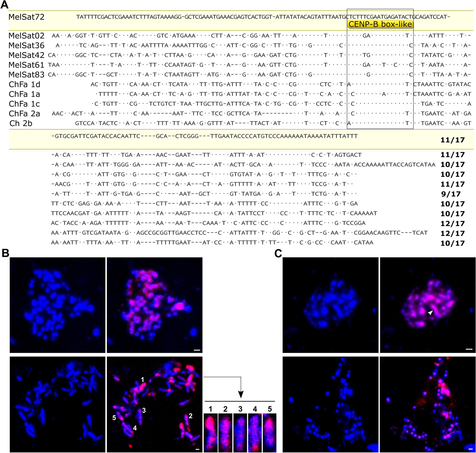Click the ChFa 1a row label
Viewport: 476px width, 453px height.
point(24,94)
